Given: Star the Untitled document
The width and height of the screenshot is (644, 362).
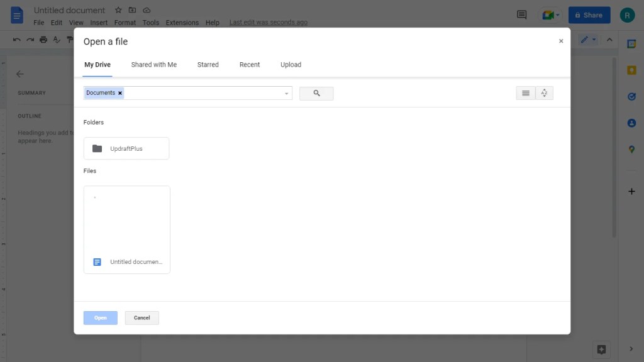Looking at the screenshot, I should point(118,10).
